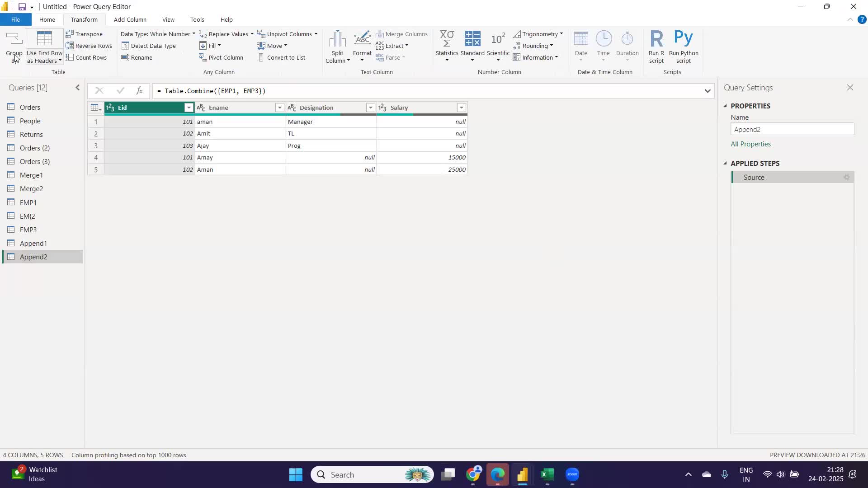Click the Source step settings gear
The width and height of the screenshot is (868, 488).
(847, 178)
